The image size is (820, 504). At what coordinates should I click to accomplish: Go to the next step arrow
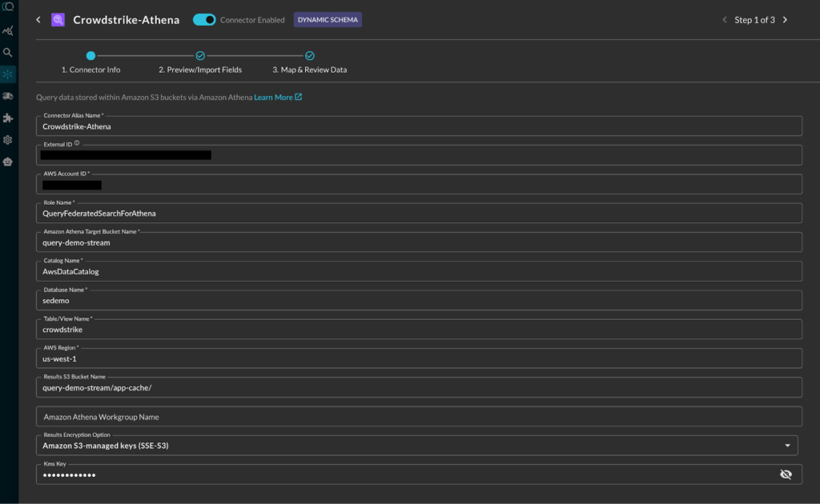(785, 20)
